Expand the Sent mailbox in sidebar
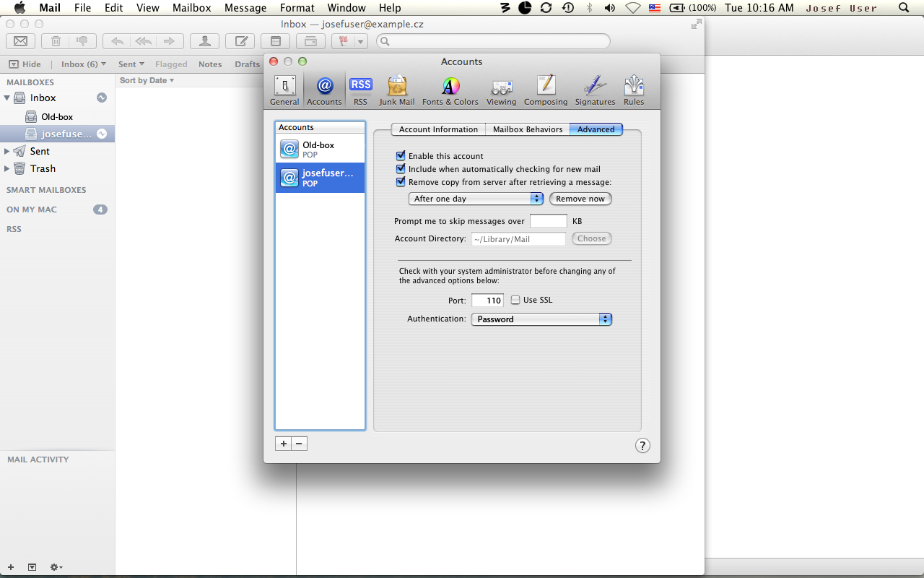Viewport: 924px width, 578px height. (7, 151)
